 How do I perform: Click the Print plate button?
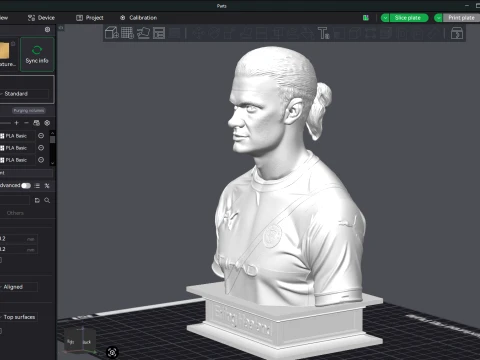pos(461,18)
